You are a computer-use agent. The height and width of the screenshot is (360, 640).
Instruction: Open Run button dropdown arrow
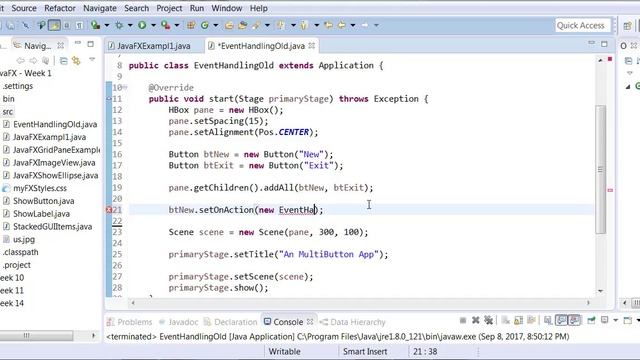[153, 25]
